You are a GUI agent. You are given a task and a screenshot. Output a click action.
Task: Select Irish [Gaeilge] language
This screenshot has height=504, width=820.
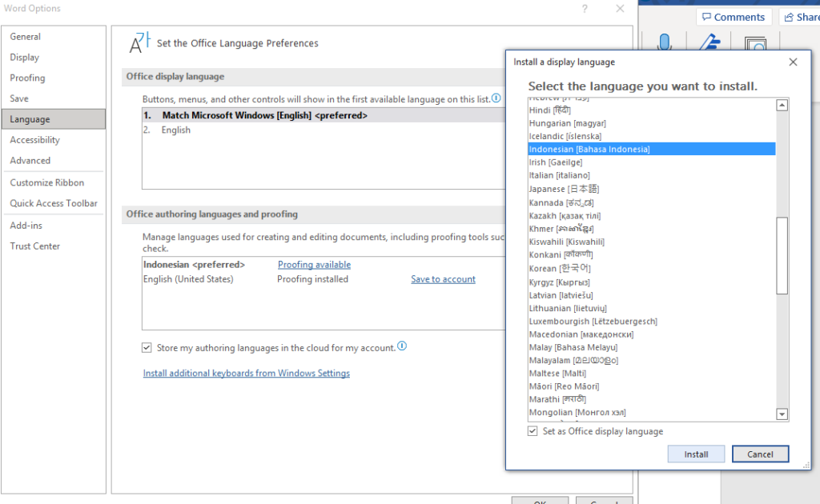[x=652, y=162]
